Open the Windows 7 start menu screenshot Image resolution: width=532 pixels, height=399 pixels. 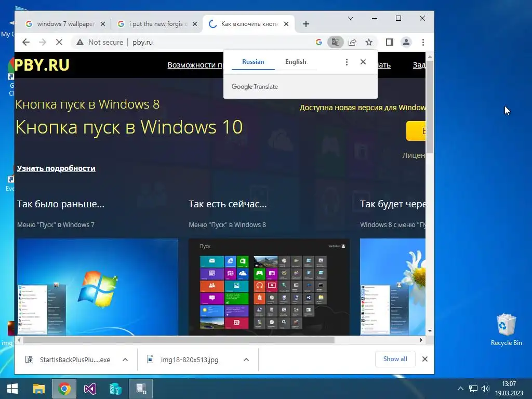click(x=98, y=287)
